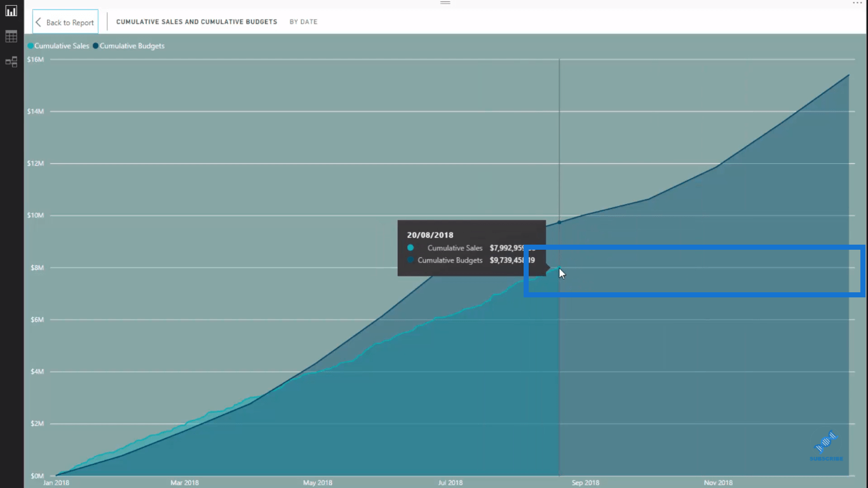The height and width of the screenshot is (488, 868).
Task: Open the Report view icon
Action: pos(11,11)
